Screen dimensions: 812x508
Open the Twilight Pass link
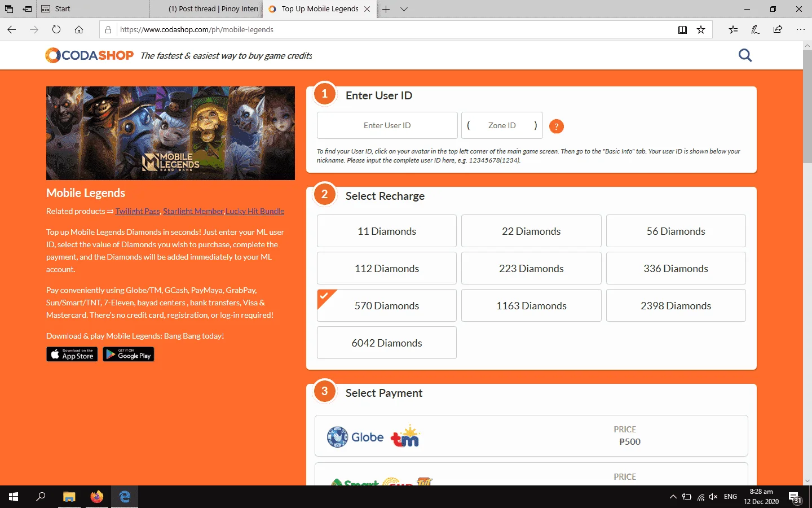pyautogui.click(x=138, y=211)
